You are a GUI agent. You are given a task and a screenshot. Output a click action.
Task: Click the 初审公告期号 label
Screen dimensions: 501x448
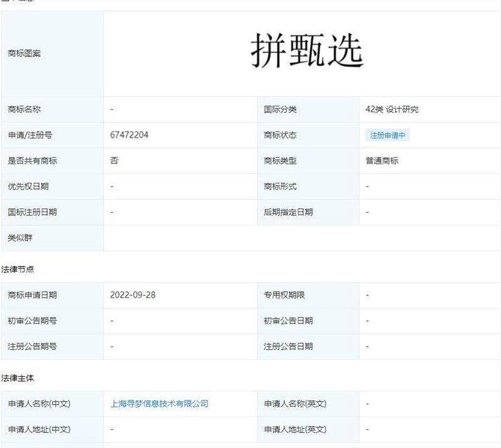pyautogui.click(x=33, y=320)
